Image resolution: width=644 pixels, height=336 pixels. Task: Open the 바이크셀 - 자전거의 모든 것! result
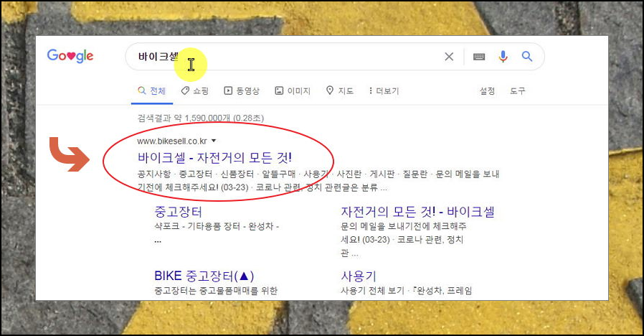[214, 157]
